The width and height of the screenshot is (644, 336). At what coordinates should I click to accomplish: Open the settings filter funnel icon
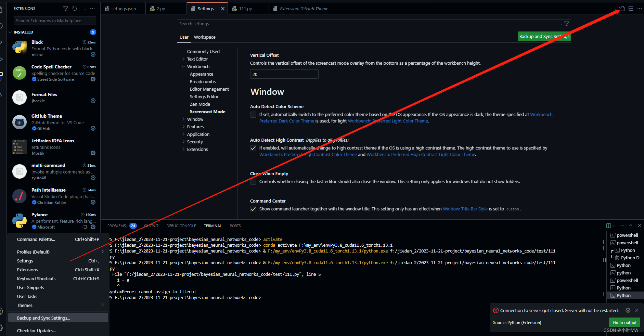[567, 23]
